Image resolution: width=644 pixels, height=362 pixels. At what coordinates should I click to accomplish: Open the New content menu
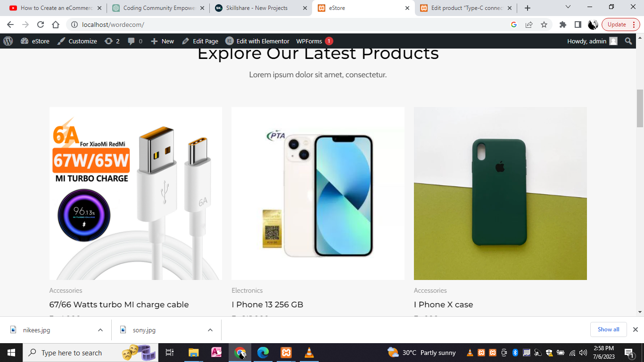[x=162, y=41]
